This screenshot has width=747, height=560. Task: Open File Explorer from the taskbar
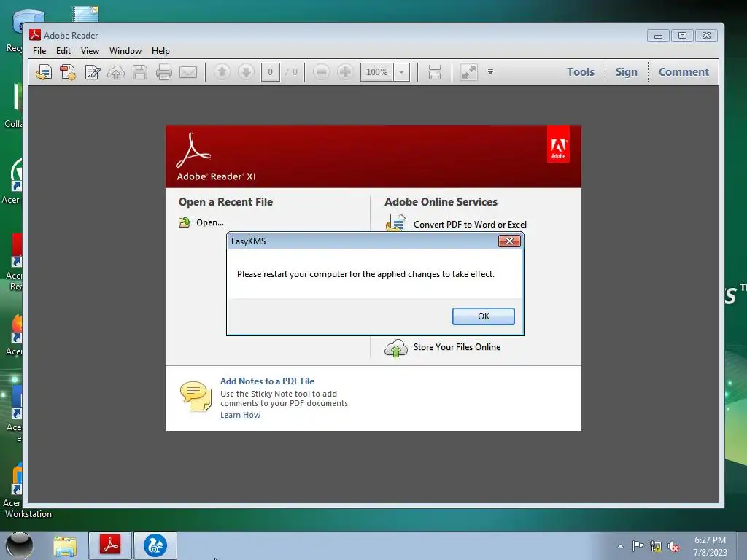(x=65, y=546)
